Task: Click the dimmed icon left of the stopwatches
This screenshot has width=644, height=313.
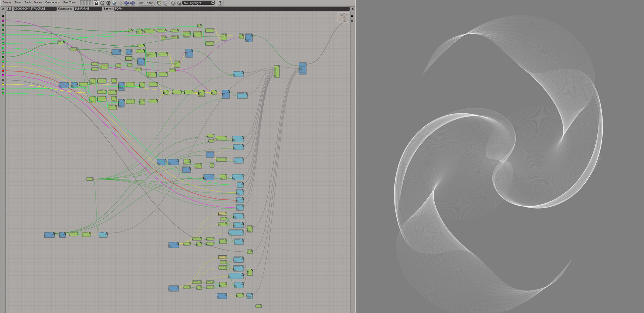Action: [166, 3]
